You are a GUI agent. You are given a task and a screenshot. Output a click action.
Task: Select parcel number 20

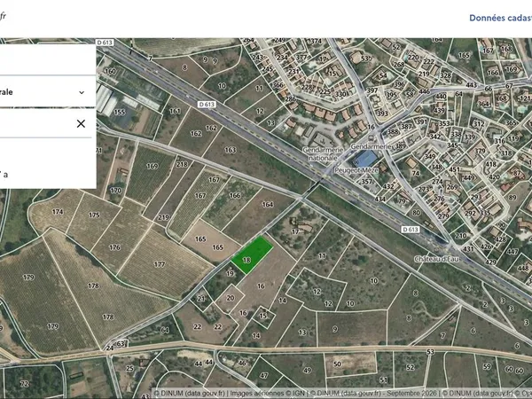(x=231, y=298)
